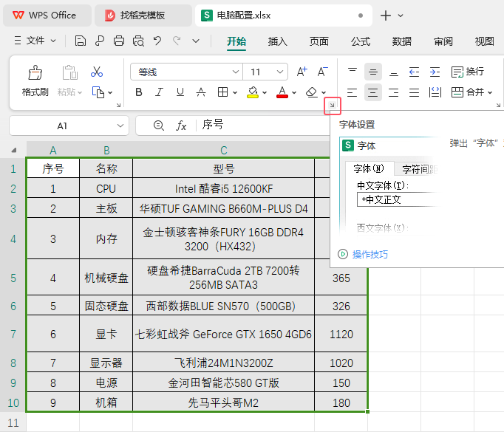Click the distributed alignment icon
The height and width of the screenshot is (432, 504).
coord(435,92)
